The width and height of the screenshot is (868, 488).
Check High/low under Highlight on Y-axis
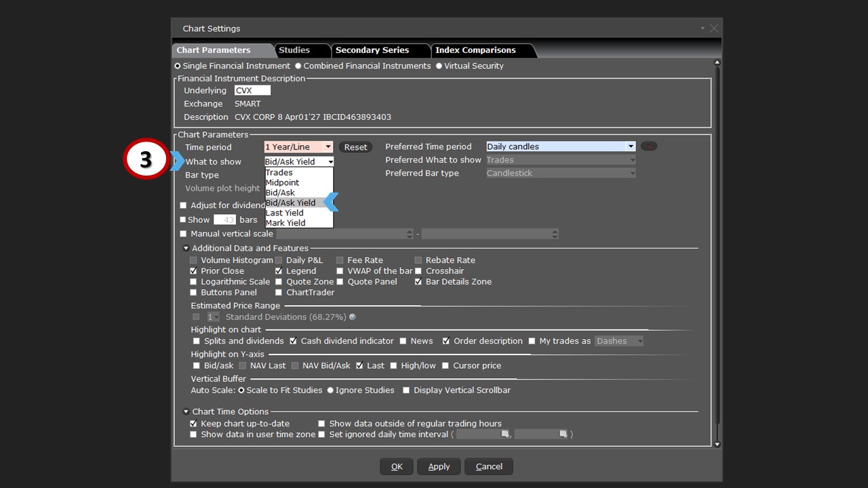point(393,365)
